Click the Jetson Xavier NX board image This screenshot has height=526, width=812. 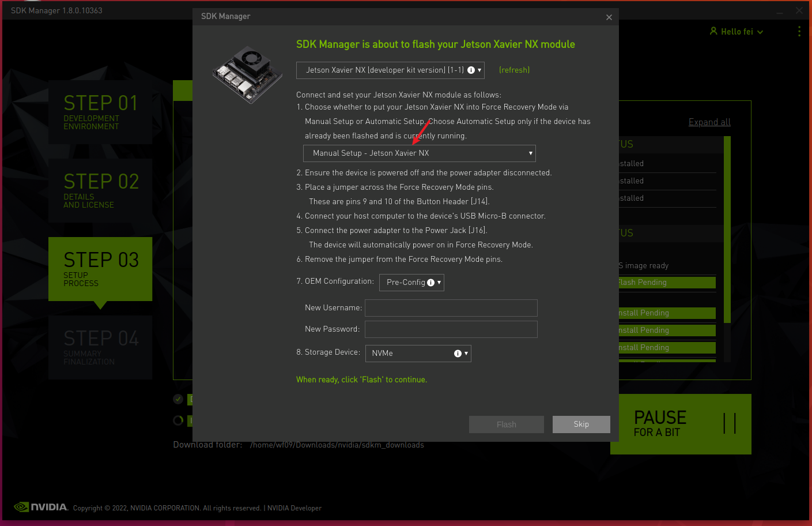tap(247, 75)
